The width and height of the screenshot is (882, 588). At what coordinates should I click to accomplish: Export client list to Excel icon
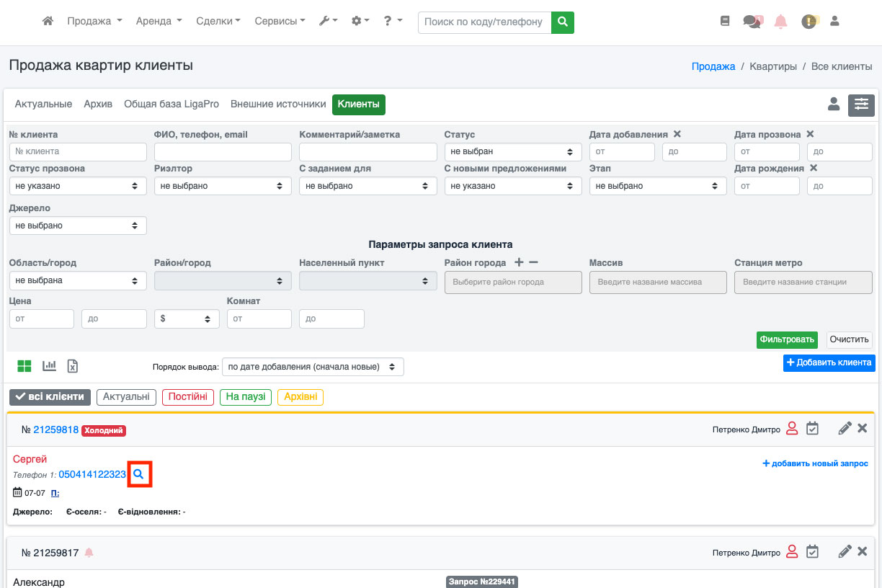pyautogui.click(x=73, y=366)
